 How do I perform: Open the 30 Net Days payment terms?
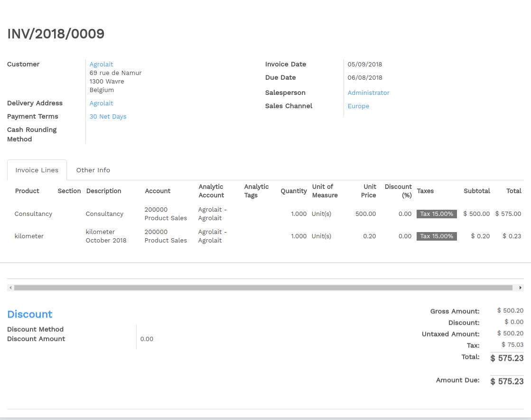108,117
